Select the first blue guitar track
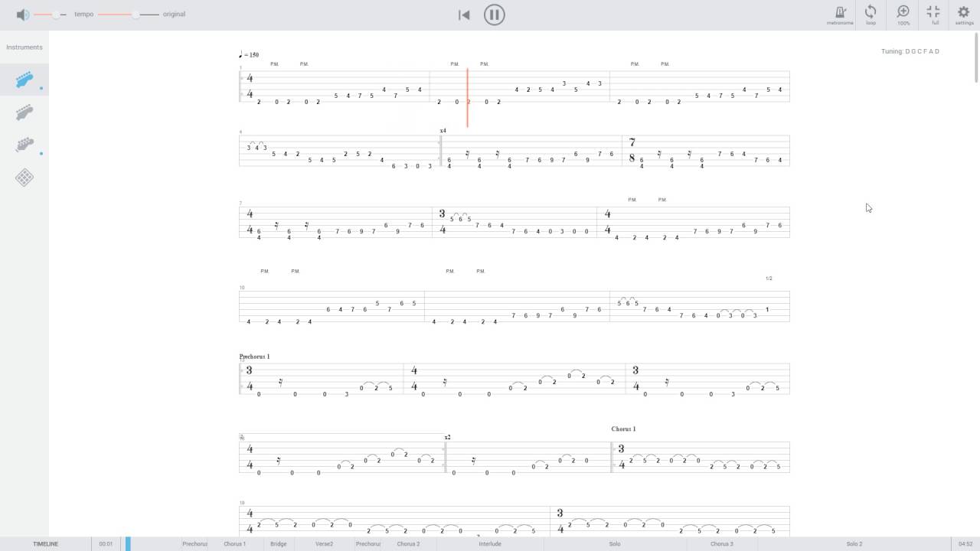Viewport: 980px width, 551px height. point(24,80)
